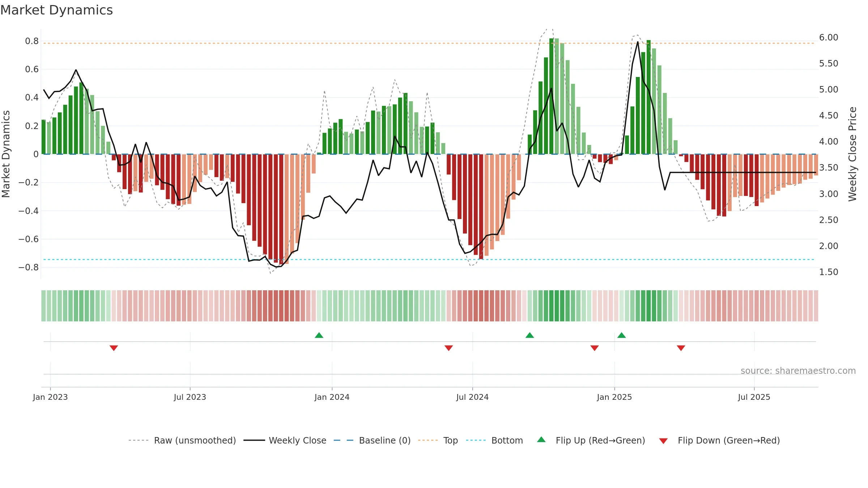The image size is (868, 488).
Task: Click the 0.4 left axis tick label
Action: (x=32, y=98)
